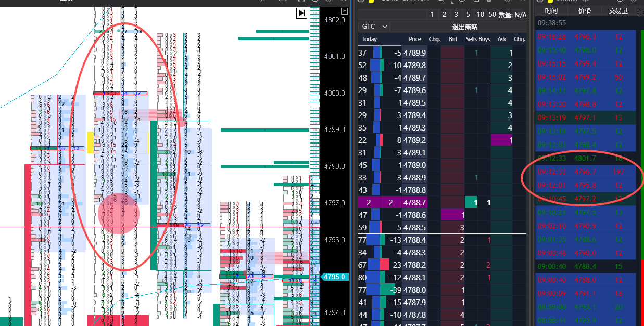This screenshot has width=644, height=326.
Task: Click the Price column header
Action: click(x=415, y=39)
